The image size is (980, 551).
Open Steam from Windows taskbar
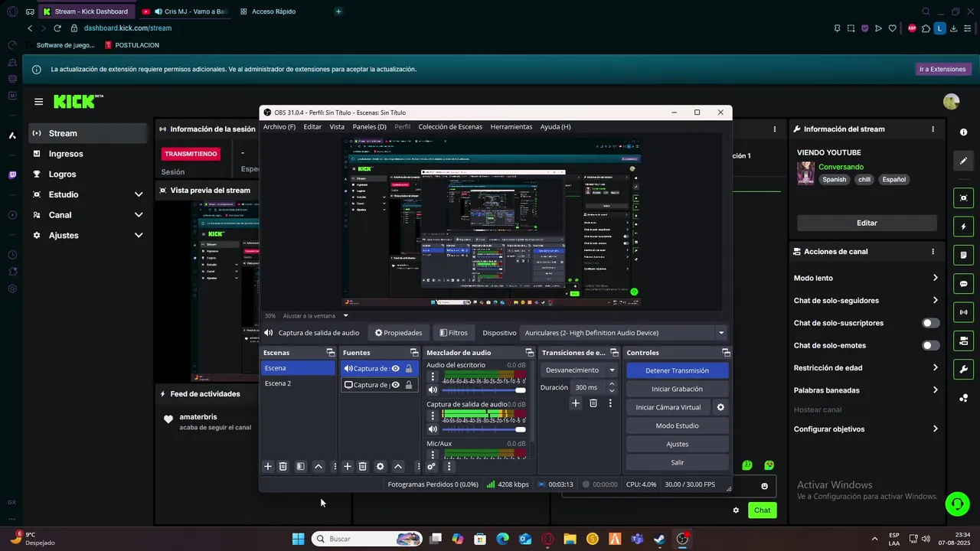(x=659, y=539)
